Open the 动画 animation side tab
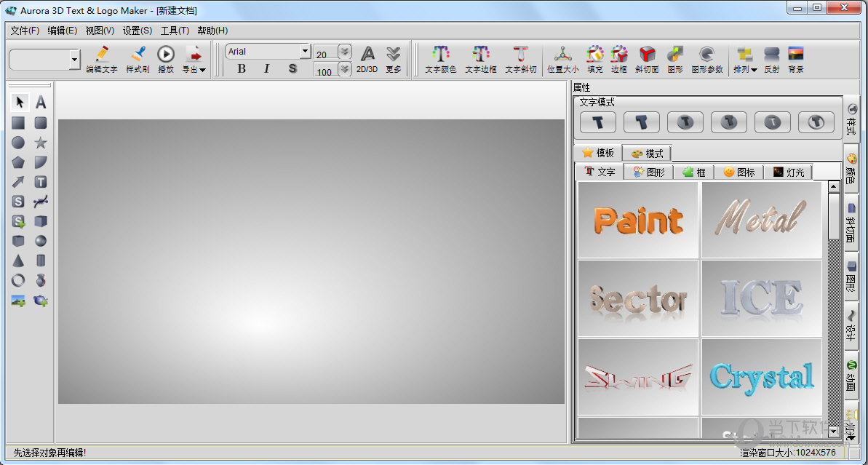Viewport: 868px width, 465px height. click(851, 376)
